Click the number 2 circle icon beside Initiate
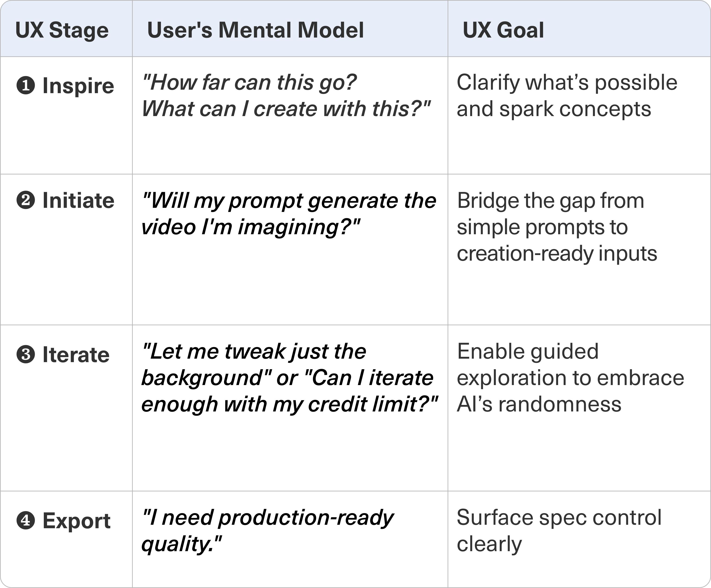 (x=26, y=200)
